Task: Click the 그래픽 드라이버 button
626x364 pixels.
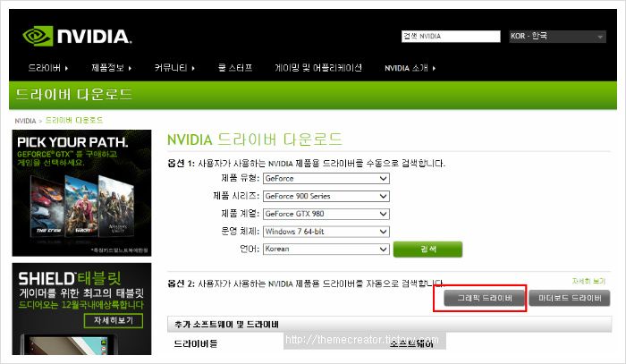Action: (485, 298)
